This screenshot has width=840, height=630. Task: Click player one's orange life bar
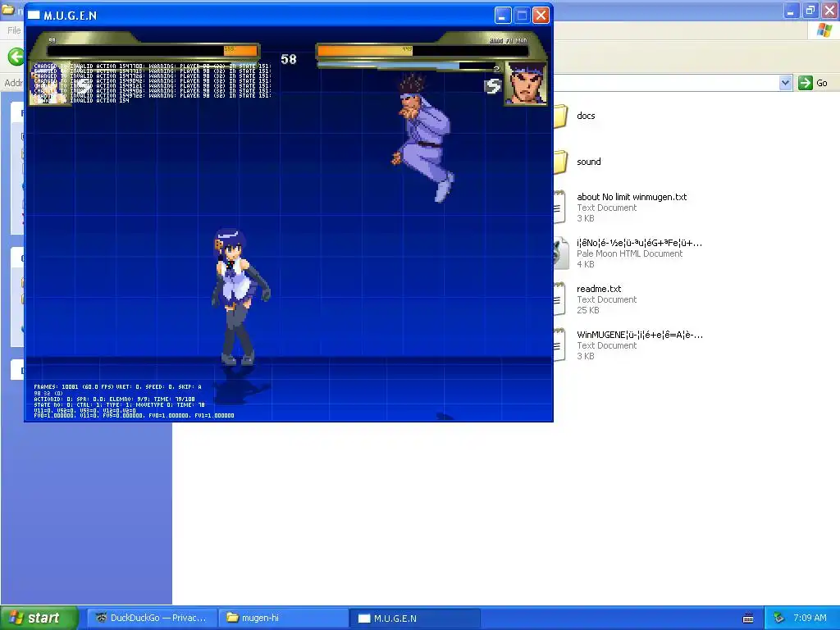click(240, 51)
